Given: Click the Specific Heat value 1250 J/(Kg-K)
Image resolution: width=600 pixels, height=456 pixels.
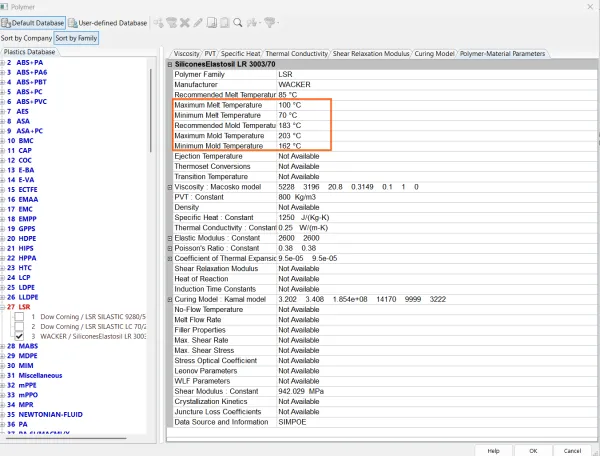Looking at the screenshot, I should pyautogui.click(x=304, y=218).
